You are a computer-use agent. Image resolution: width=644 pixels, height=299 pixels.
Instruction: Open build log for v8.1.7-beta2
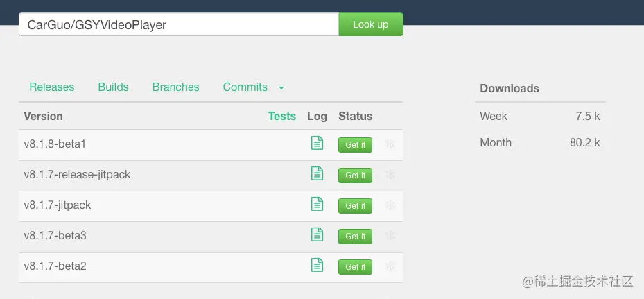point(317,265)
